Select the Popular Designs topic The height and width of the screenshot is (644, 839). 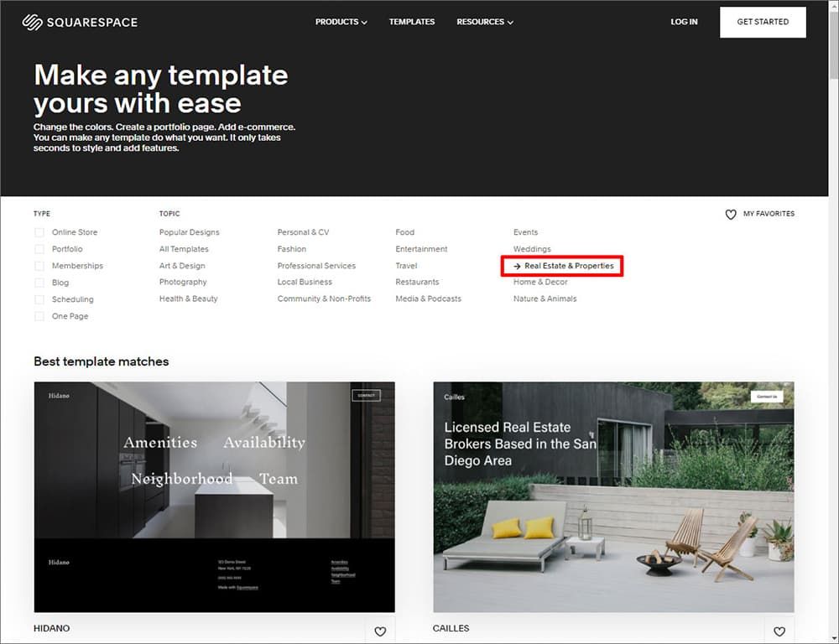(x=189, y=232)
